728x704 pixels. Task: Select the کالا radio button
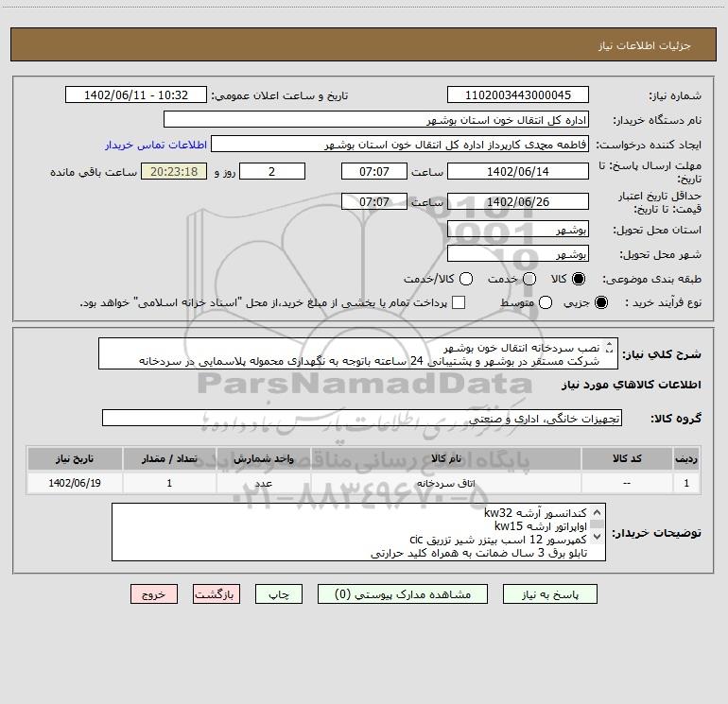579,279
